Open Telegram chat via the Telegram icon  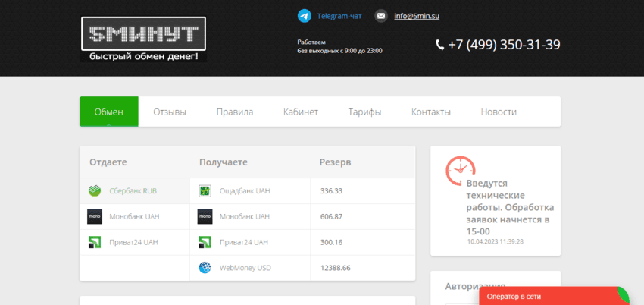(304, 15)
